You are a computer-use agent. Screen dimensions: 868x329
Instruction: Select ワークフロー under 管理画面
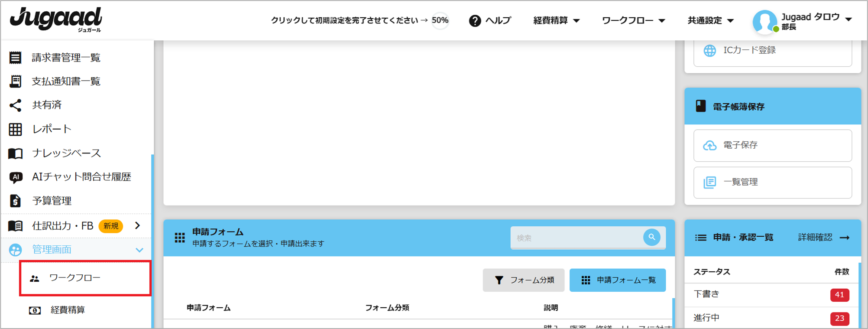pyautogui.click(x=75, y=278)
